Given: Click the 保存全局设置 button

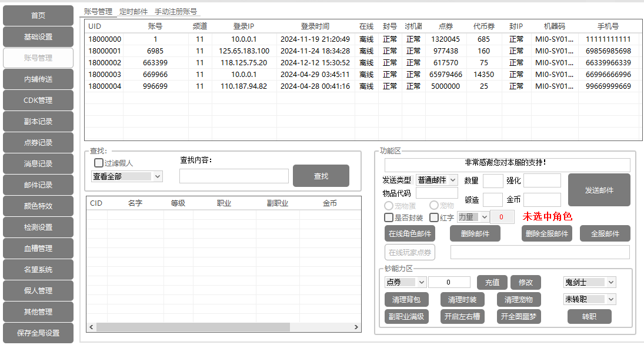Looking at the screenshot, I should (38, 333).
